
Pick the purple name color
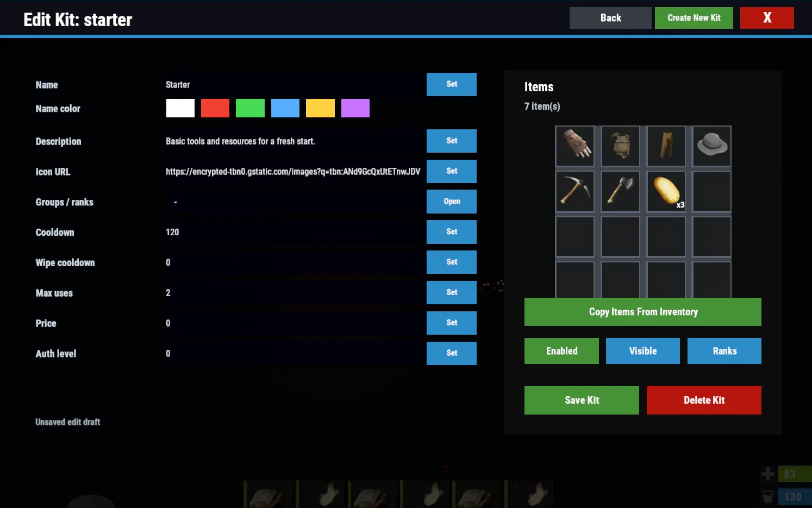coord(355,108)
